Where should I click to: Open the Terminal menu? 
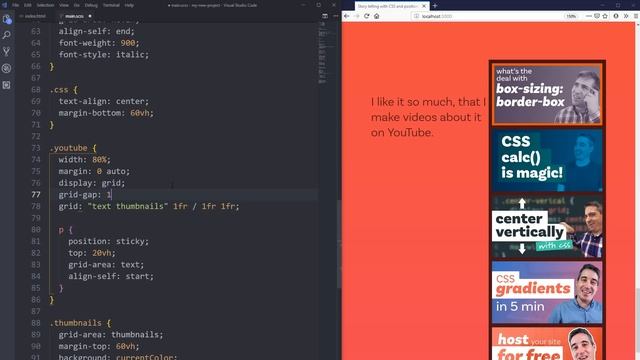111,5
